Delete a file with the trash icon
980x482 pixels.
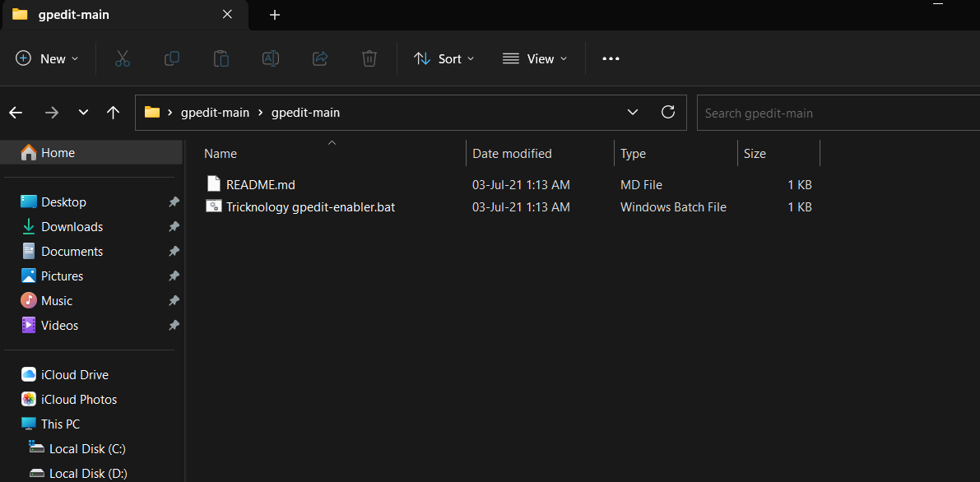[369, 58]
